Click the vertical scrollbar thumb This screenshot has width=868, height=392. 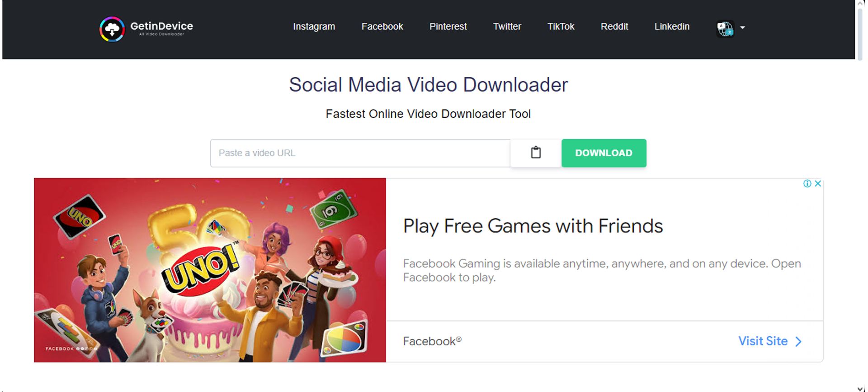[x=861, y=34]
